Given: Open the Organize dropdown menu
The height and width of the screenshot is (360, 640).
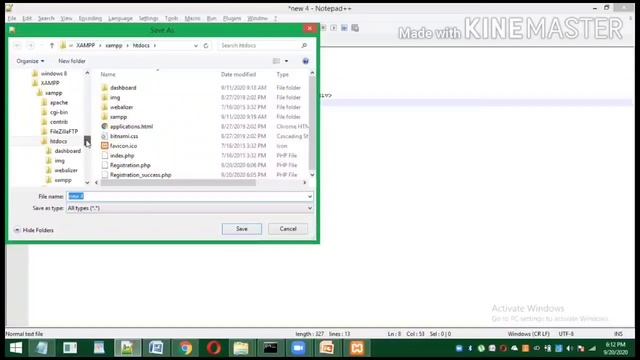Looking at the screenshot, I should 30,61.
